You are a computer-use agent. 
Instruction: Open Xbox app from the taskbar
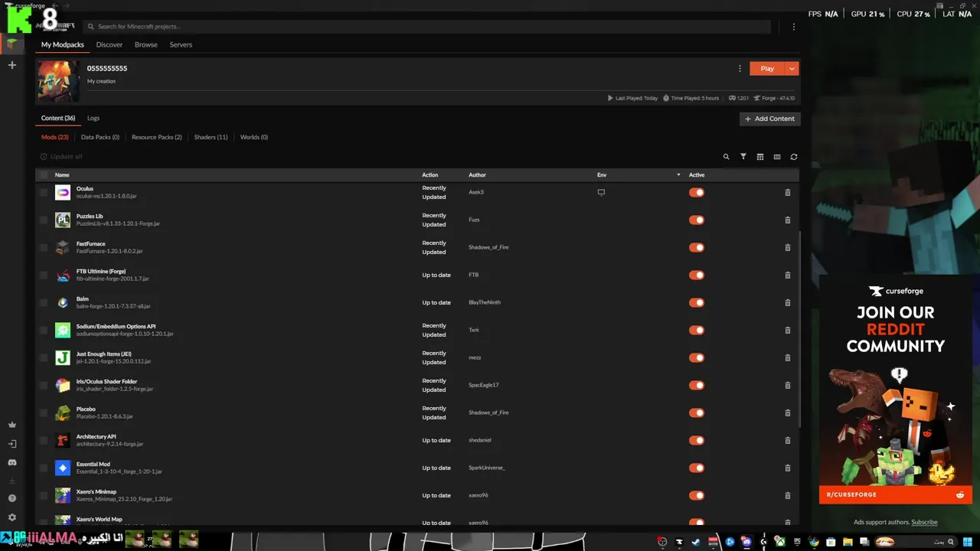(780, 542)
